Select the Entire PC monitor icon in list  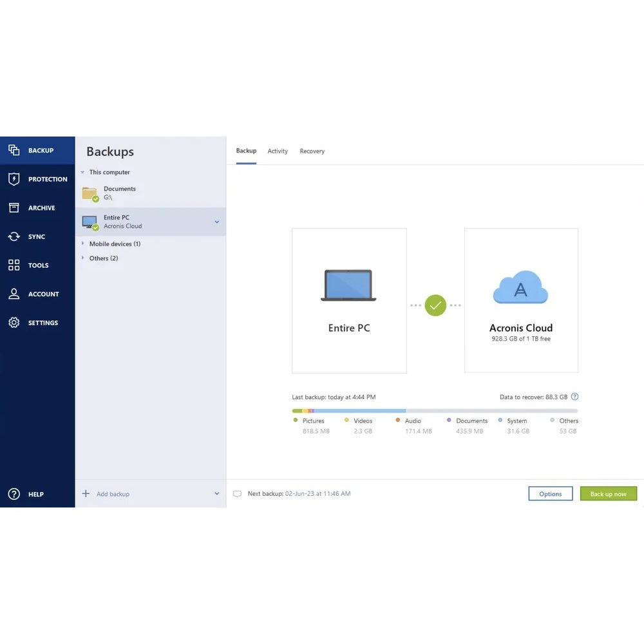(90, 222)
